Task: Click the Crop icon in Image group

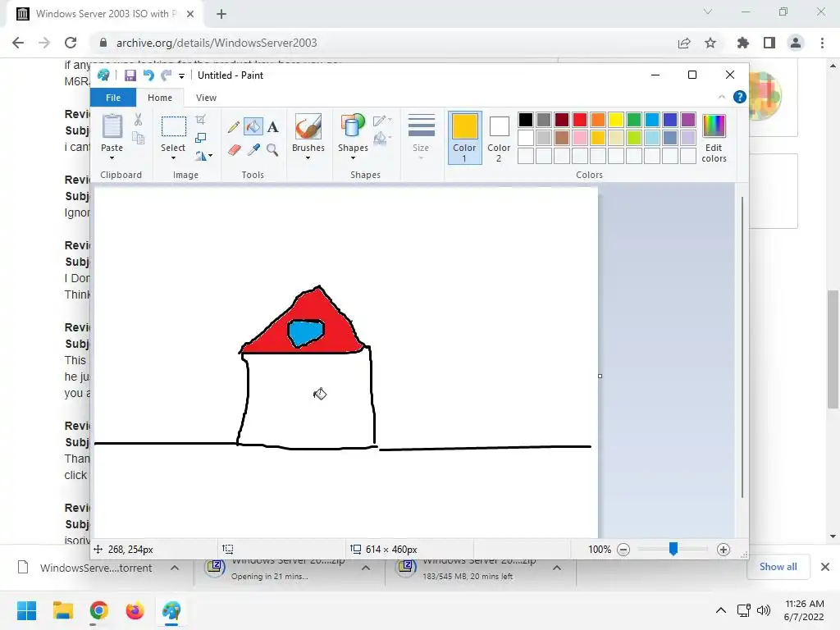Action: [200, 120]
